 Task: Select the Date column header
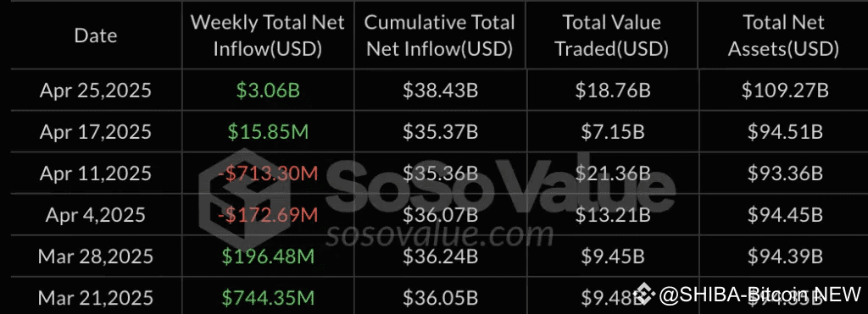[96, 36]
